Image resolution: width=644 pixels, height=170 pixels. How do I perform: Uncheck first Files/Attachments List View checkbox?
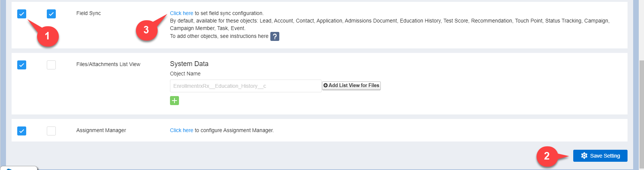[x=22, y=65]
